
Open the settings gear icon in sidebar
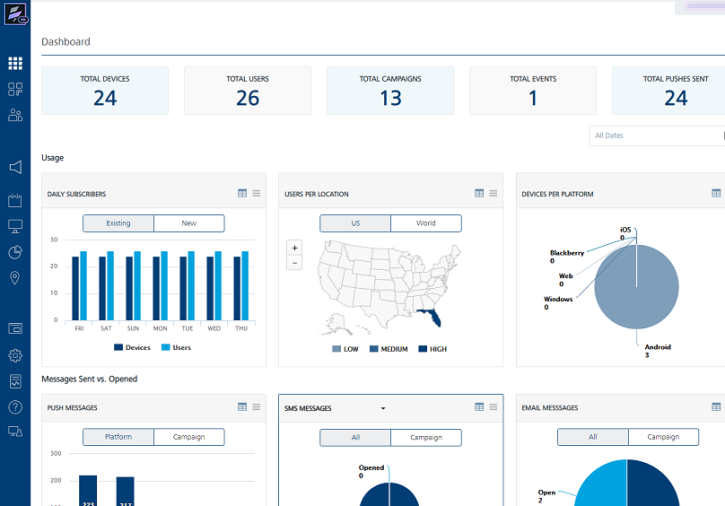[x=15, y=355]
